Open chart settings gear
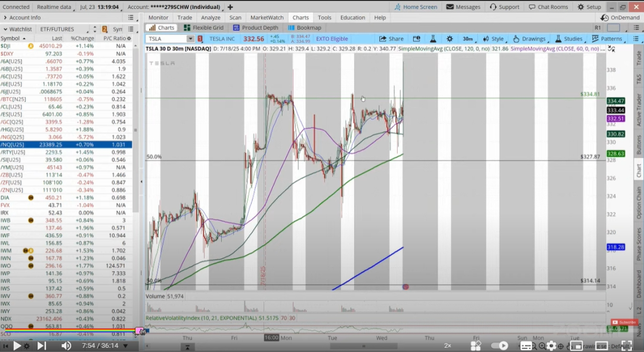The height and width of the screenshot is (352, 644). tap(450, 39)
